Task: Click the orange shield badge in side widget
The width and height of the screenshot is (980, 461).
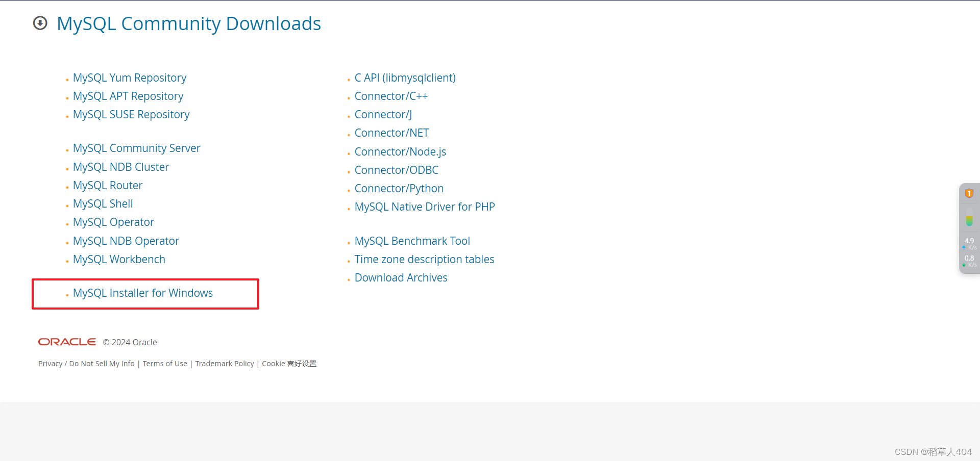Action: click(969, 193)
